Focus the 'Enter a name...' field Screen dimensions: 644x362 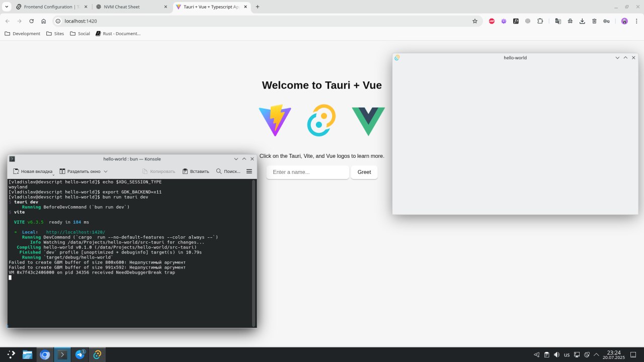pos(307,172)
